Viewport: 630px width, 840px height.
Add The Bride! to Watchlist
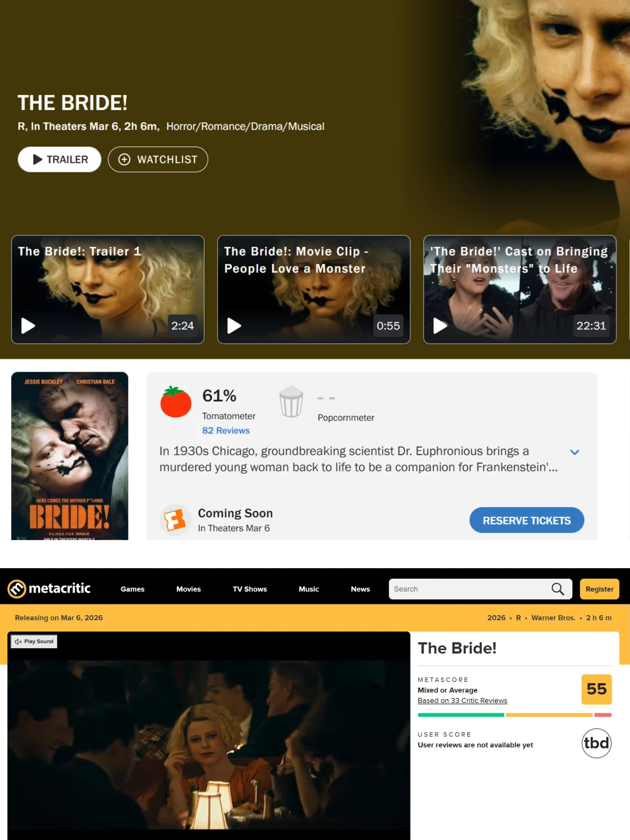click(157, 159)
